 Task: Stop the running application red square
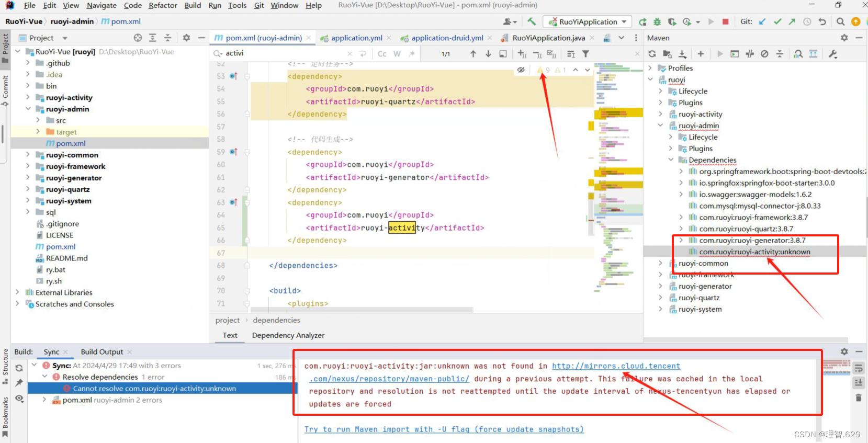(725, 22)
